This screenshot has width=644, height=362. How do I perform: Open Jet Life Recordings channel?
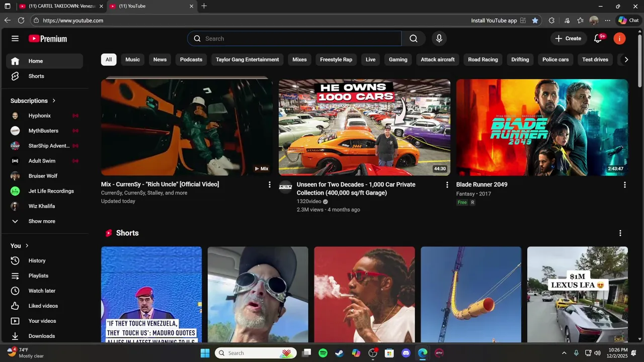(x=44, y=192)
